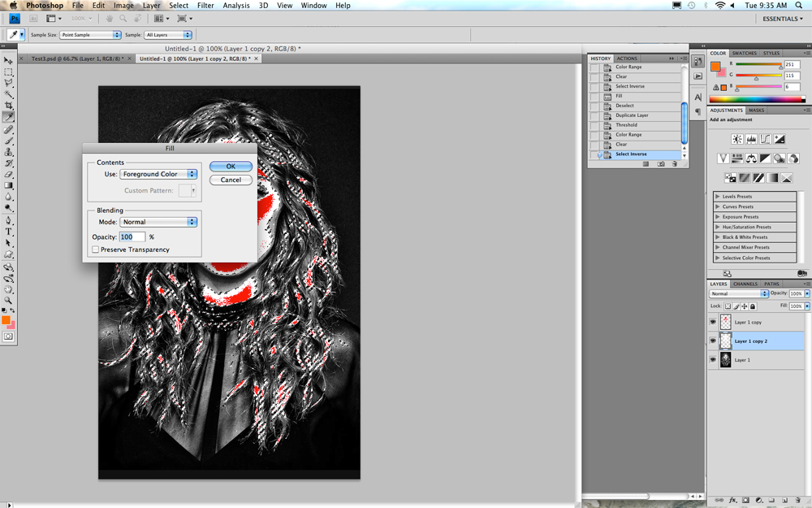This screenshot has width=812, height=508.
Task: Open the Select menu
Action: [179, 5]
